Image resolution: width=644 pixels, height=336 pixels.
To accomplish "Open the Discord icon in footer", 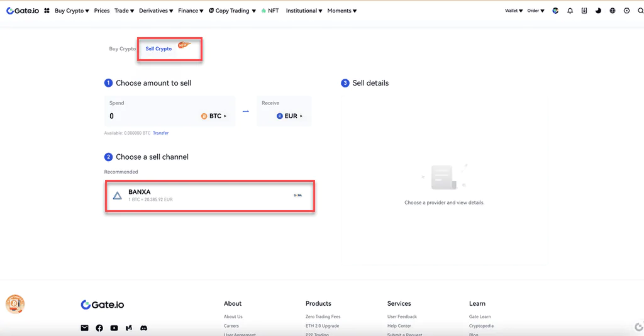I will point(144,328).
